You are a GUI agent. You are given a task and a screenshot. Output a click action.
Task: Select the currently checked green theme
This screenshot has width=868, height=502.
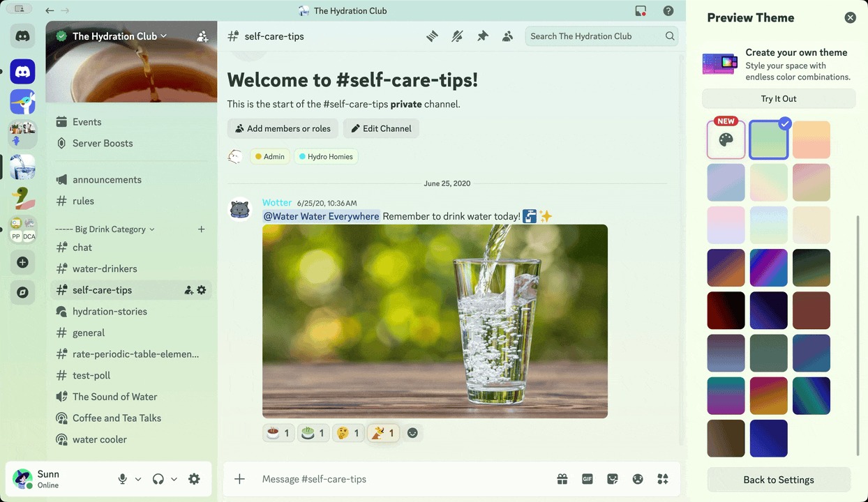[x=768, y=139]
